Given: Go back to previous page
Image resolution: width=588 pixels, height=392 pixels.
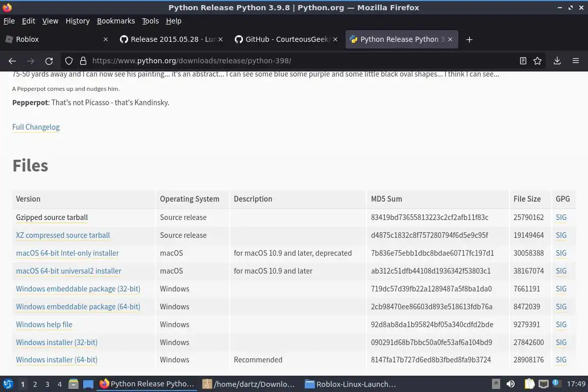Looking at the screenshot, I should 12,61.
